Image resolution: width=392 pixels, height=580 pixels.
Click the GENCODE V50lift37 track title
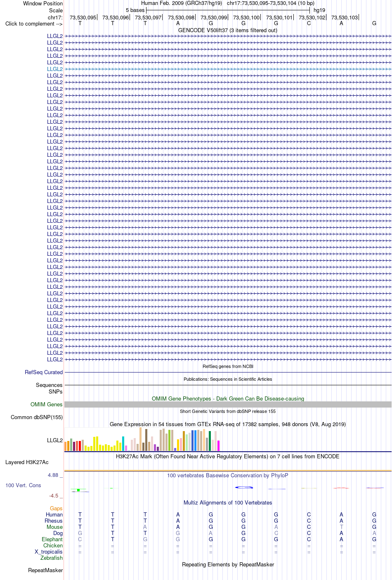pyautogui.click(x=228, y=30)
